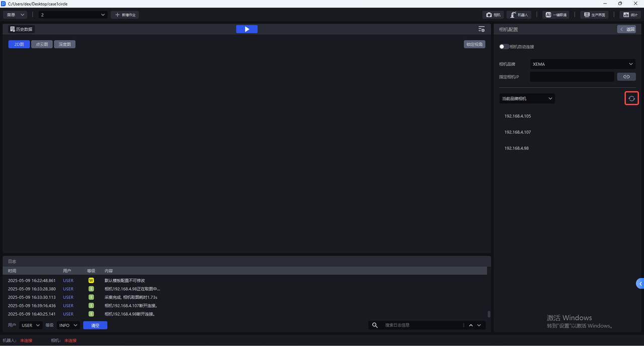Screen dimensions: 644x346
Task: Open the display settings icon beside play
Action: pyautogui.click(x=481, y=29)
